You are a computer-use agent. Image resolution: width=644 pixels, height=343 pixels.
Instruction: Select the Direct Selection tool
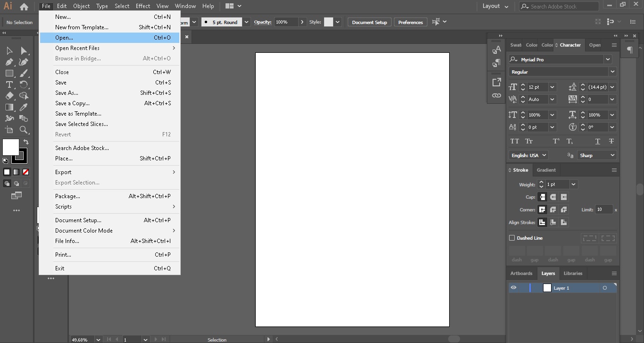click(x=24, y=50)
